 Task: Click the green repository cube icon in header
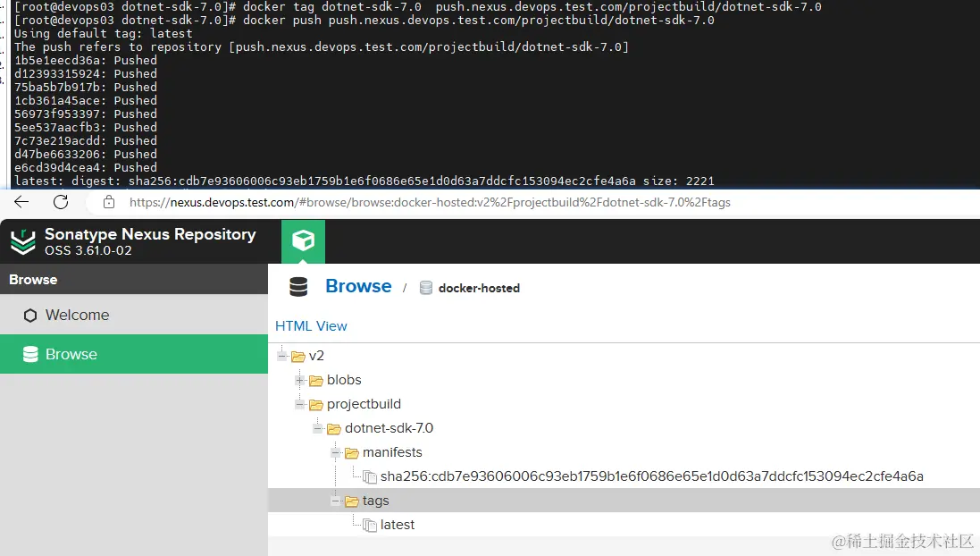[x=303, y=240]
